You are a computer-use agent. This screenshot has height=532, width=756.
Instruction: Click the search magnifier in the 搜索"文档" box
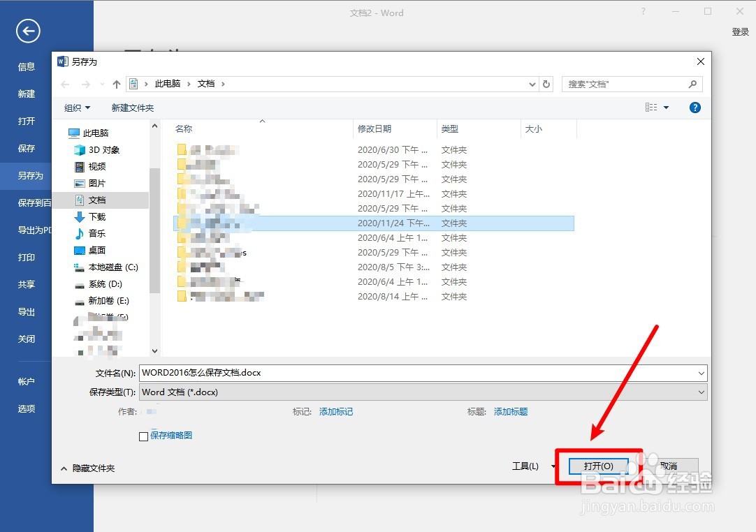[x=692, y=84]
